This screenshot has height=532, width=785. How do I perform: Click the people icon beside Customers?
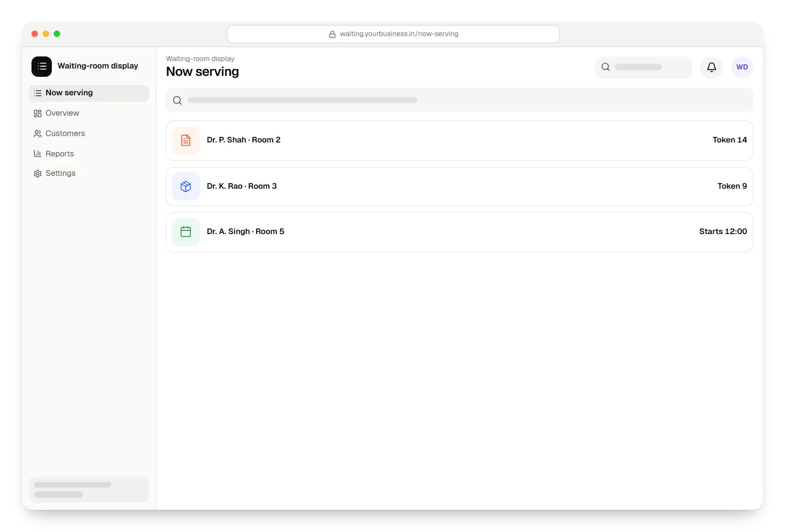coord(37,134)
